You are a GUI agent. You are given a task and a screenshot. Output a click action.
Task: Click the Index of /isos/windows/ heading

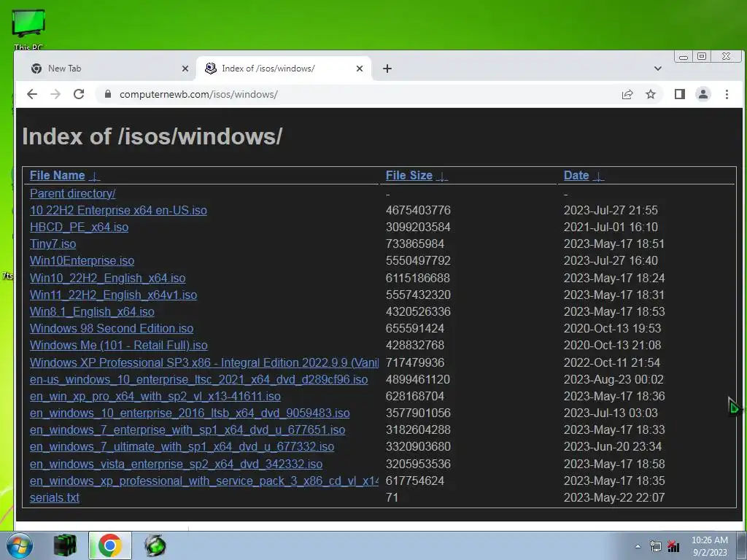(152, 136)
